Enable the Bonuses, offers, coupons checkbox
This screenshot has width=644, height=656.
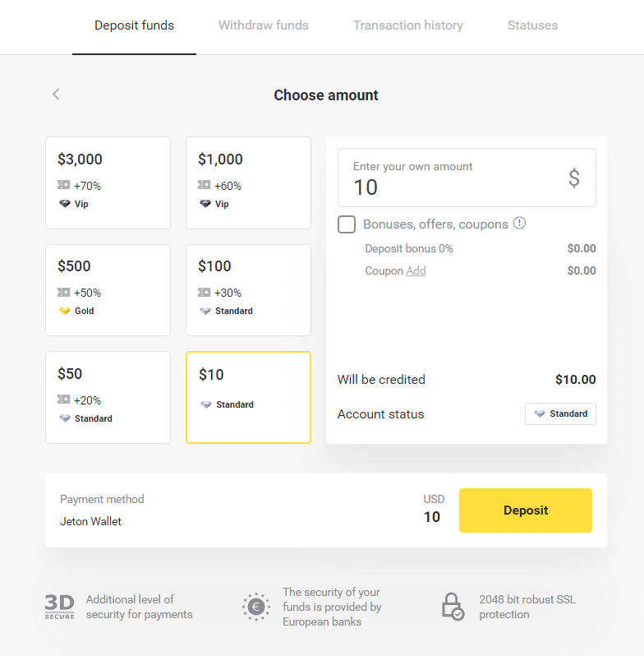pos(347,224)
